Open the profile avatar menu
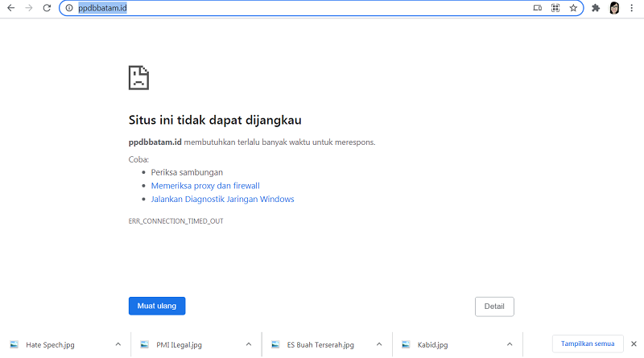Image resolution: width=644 pixels, height=358 pixels. click(x=614, y=8)
